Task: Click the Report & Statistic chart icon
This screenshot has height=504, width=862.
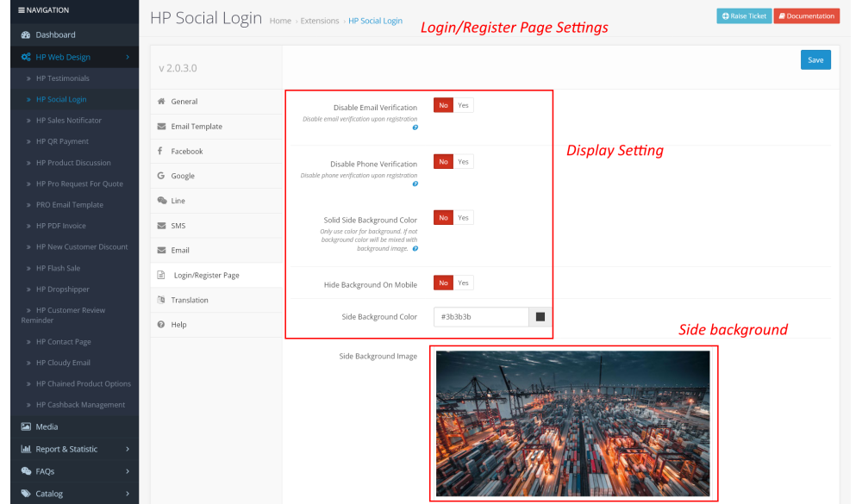Action: point(25,449)
